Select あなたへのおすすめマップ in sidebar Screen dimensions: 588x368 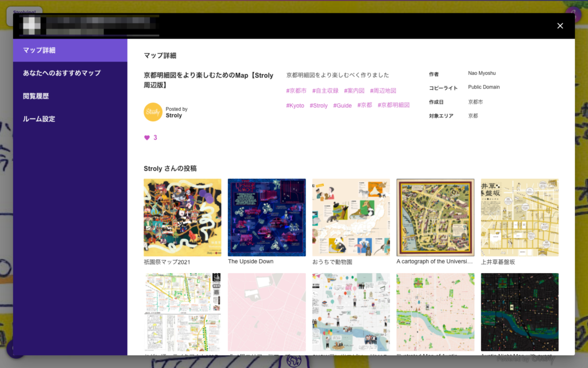click(70, 73)
